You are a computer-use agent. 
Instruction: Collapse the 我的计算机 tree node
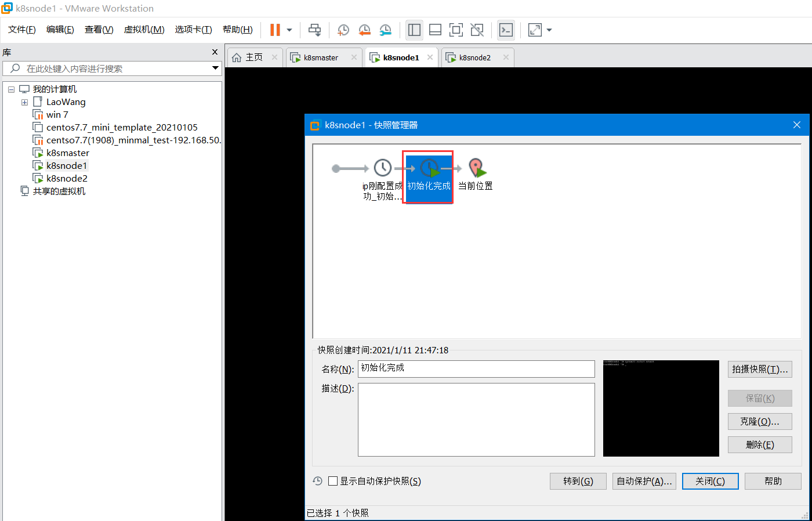click(x=11, y=89)
